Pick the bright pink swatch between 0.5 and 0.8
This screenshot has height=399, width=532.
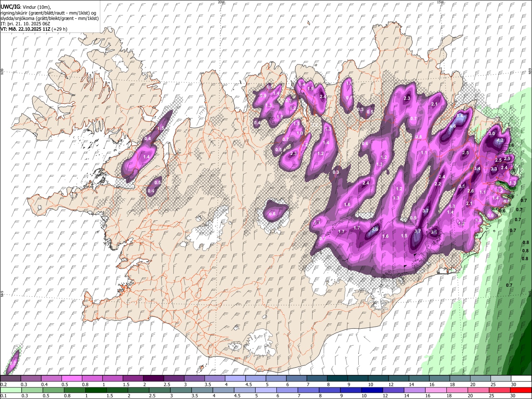pyautogui.click(x=71, y=379)
